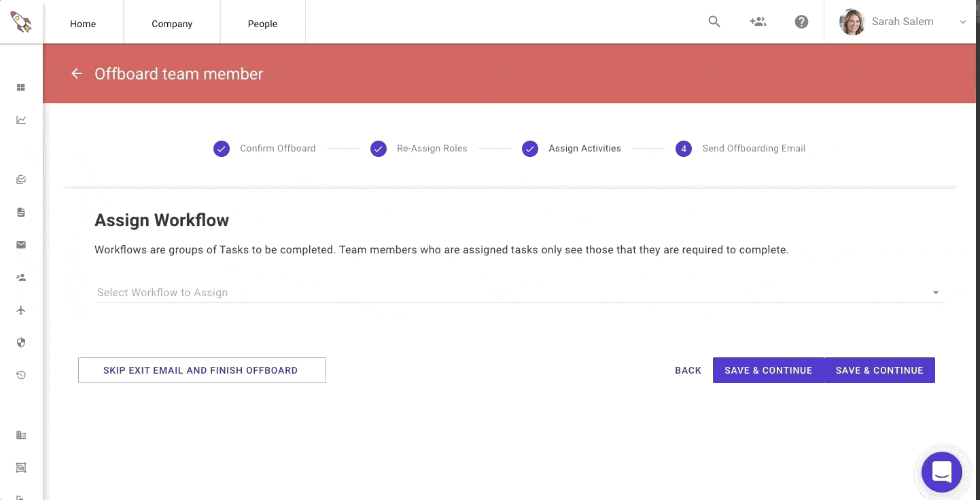The image size is (980, 500).
Task: Click the rocket logo icon
Action: (21, 22)
